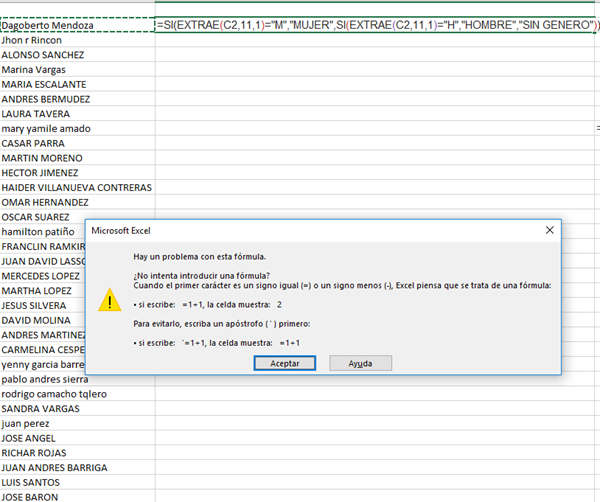Viewport: 600px width, 502px height.
Task: Select the cell CASAR PARRA
Action: tap(78, 143)
